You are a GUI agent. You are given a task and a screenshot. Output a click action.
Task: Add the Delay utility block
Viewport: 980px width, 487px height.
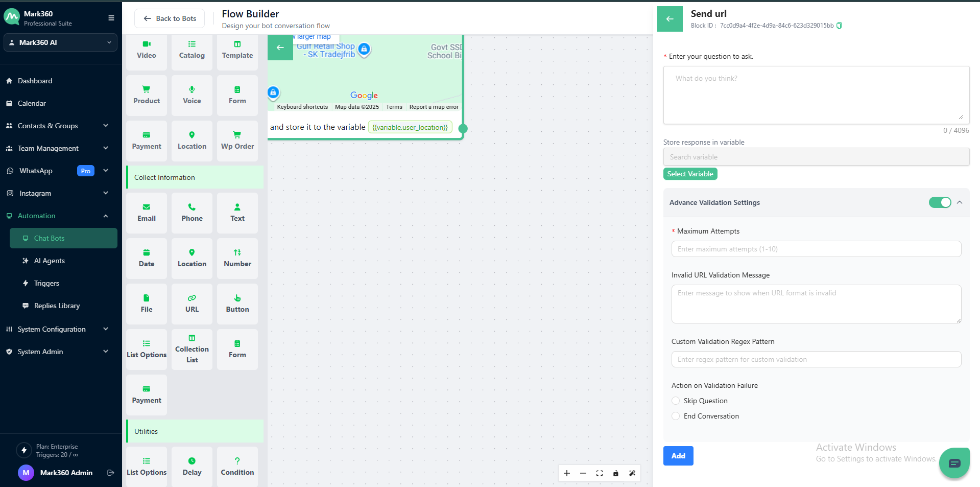[192, 467]
